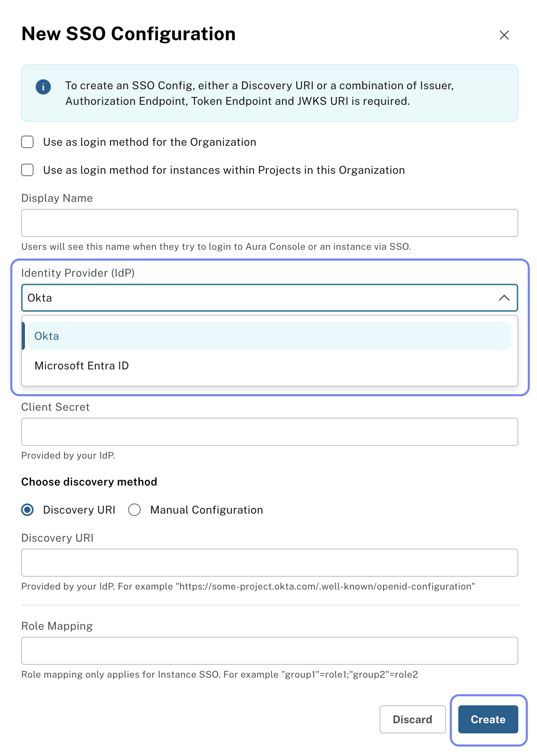Click the Choose discovery method heading
The width and height of the screenshot is (537, 756).
89,482
